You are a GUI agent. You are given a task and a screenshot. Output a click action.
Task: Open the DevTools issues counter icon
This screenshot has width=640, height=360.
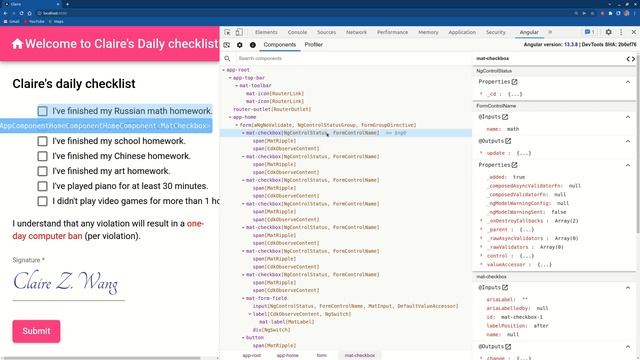(x=589, y=32)
